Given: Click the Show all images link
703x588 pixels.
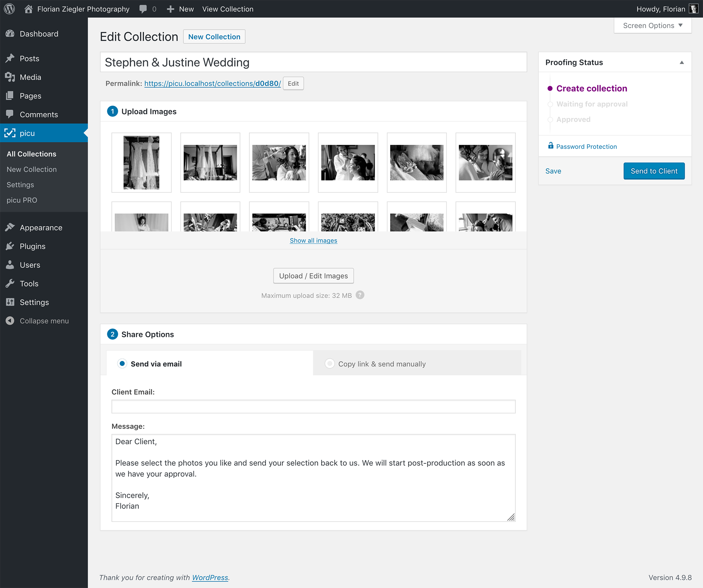Looking at the screenshot, I should (x=313, y=240).
